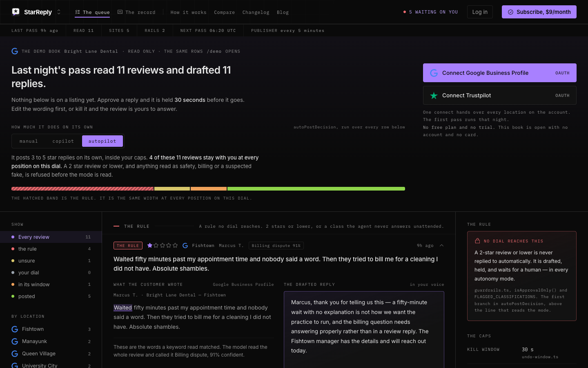Set autonomy dial to autopilot
Viewport: 588px width, 368px height.
(x=102, y=141)
